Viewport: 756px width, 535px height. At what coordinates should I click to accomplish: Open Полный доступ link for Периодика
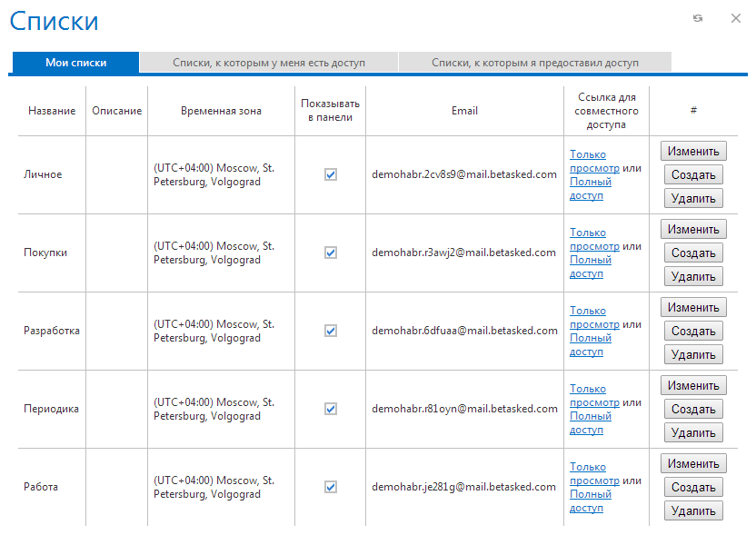[590, 423]
